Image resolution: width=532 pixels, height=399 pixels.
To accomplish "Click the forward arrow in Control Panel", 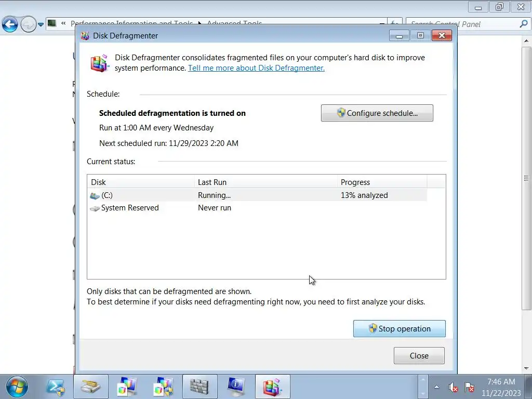I will pyautogui.click(x=29, y=24).
